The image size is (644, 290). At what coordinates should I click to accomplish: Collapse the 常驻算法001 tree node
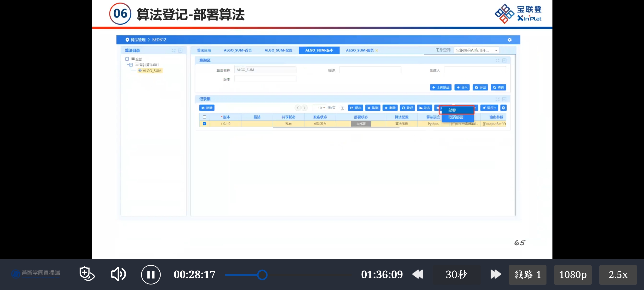(131, 64)
